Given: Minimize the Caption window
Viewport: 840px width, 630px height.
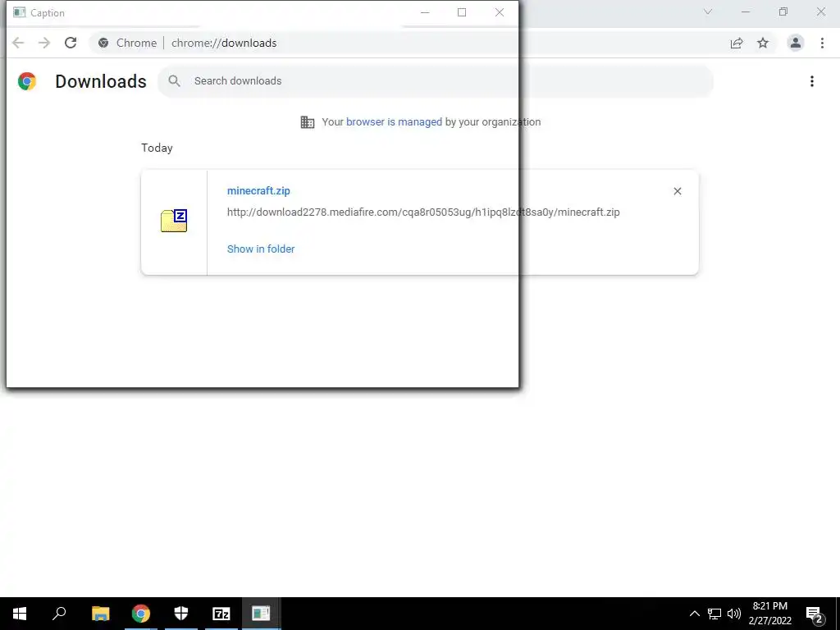Looking at the screenshot, I should 425,12.
